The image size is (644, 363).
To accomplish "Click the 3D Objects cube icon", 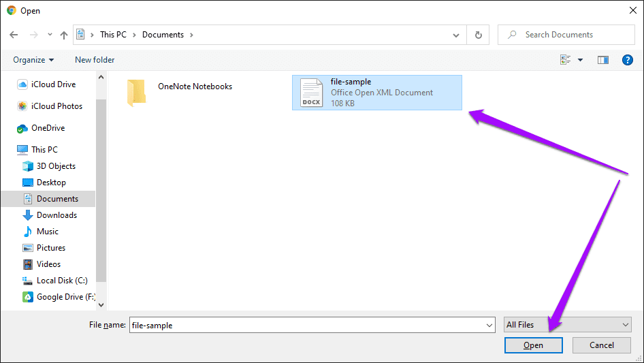I will (27, 166).
